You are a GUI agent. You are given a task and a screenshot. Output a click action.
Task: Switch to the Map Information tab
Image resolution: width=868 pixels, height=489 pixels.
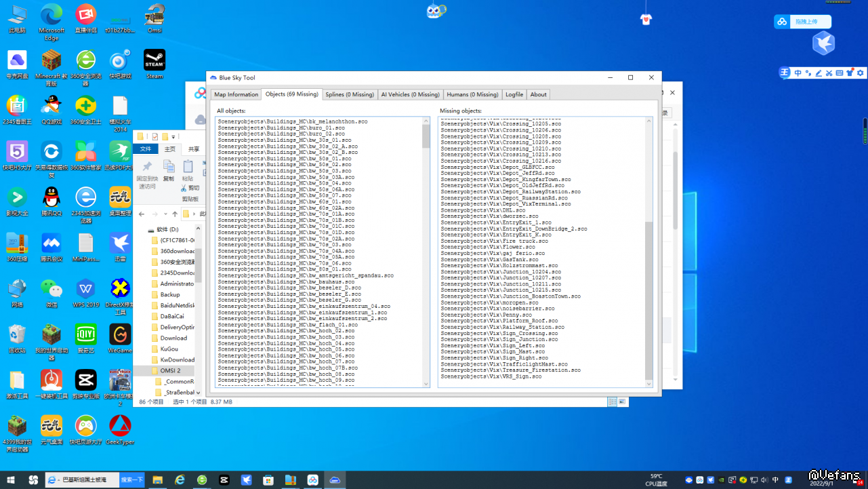coord(236,94)
